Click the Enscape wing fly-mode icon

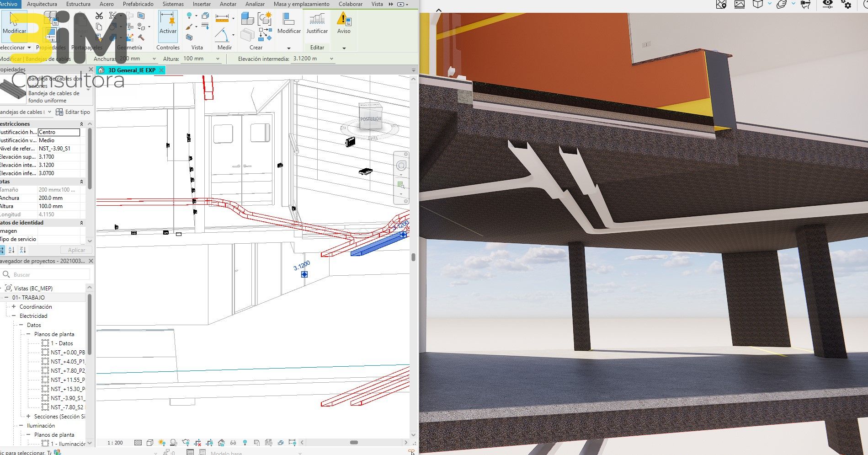pyautogui.click(x=782, y=4)
